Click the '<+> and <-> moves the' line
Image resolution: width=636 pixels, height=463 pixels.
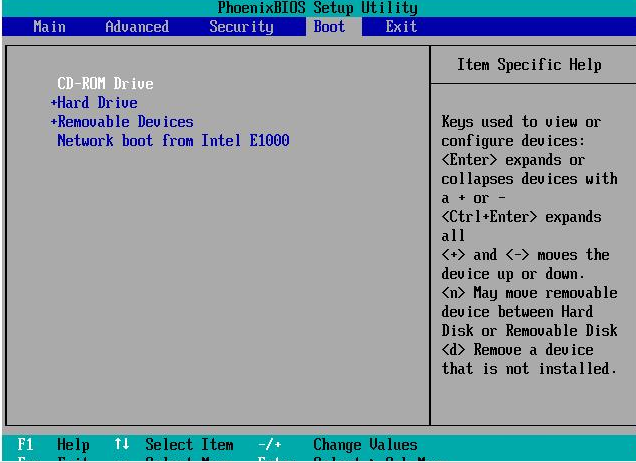point(525,255)
